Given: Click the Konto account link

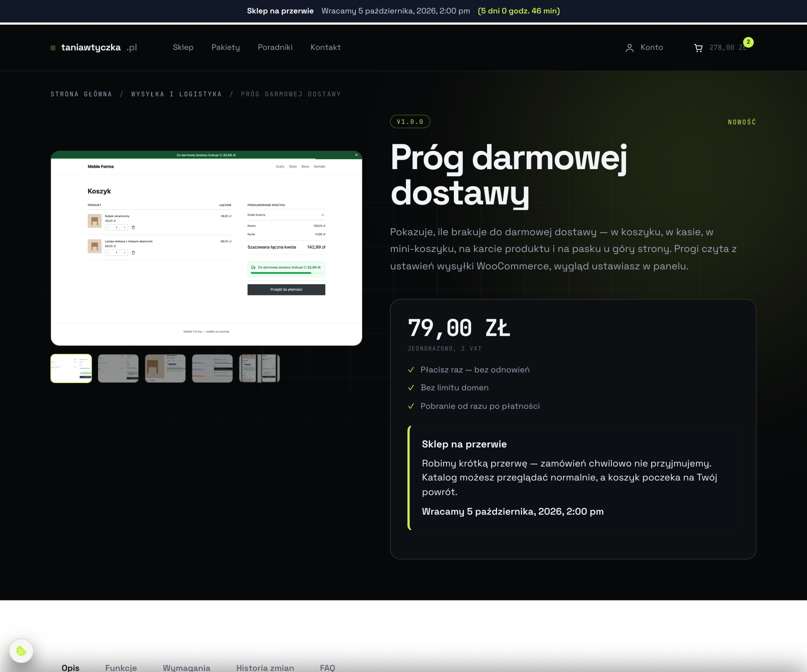Looking at the screenshot, I should click(x=651, y=47).
